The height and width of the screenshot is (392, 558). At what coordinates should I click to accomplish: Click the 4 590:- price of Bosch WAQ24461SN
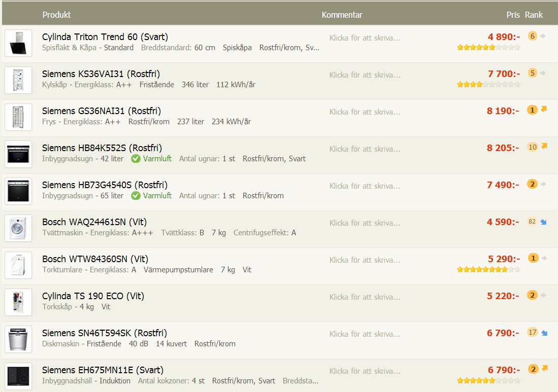pos(503,222)
